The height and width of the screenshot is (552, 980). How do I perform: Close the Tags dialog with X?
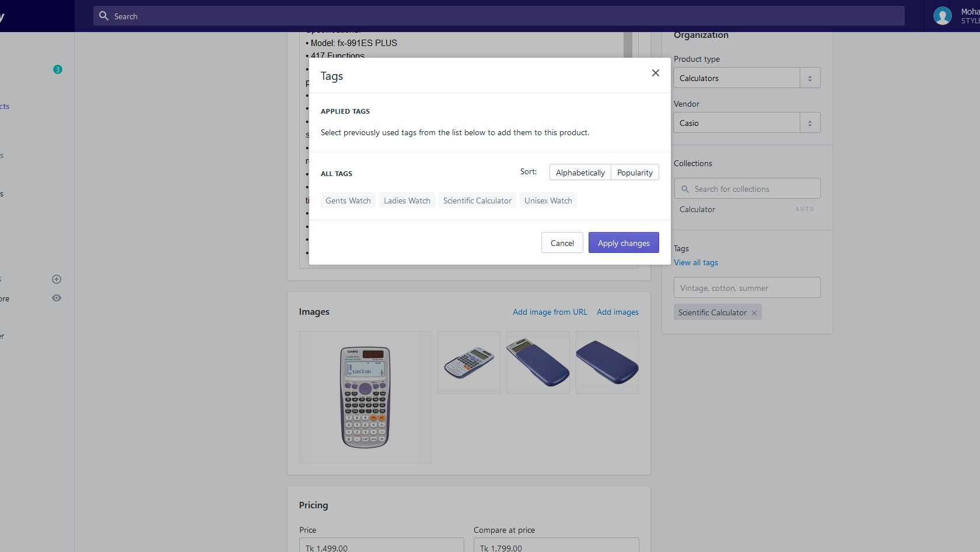tap(656, 73)
